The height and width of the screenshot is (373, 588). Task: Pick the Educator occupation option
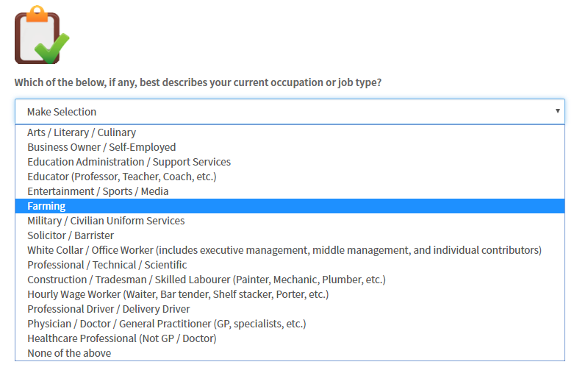pyautogui.click(x=121, y=177)
